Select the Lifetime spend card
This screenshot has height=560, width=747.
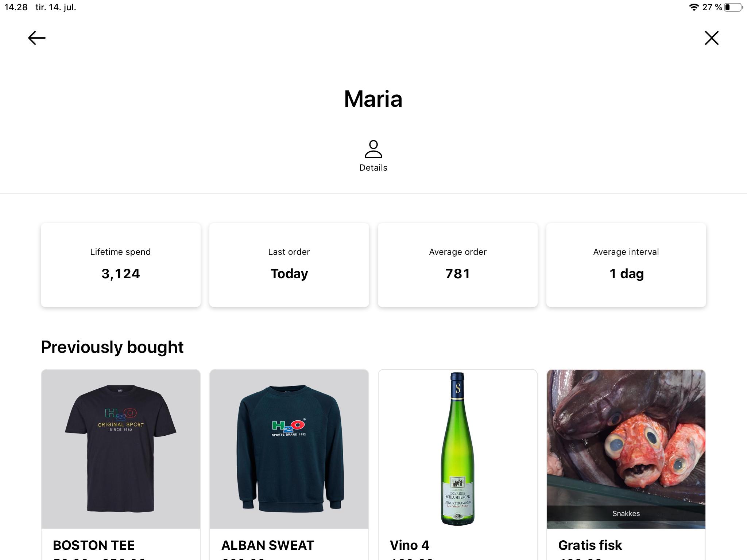[121, 265]
